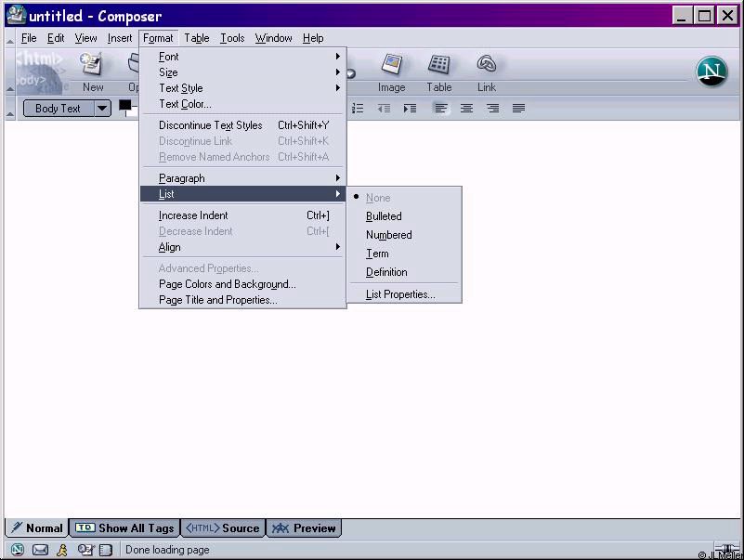
Task: Click the black text color swatch
Action: pyautogui.click(x=124, y=105)
